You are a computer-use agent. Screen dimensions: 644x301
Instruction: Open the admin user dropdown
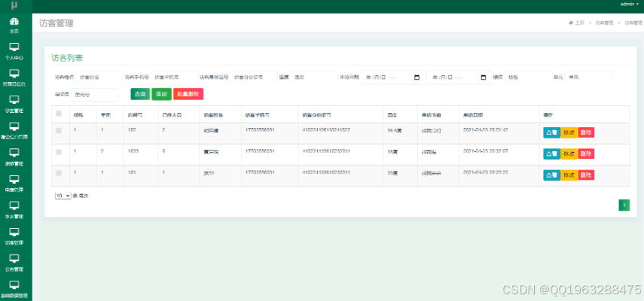[x=629, y=4]
